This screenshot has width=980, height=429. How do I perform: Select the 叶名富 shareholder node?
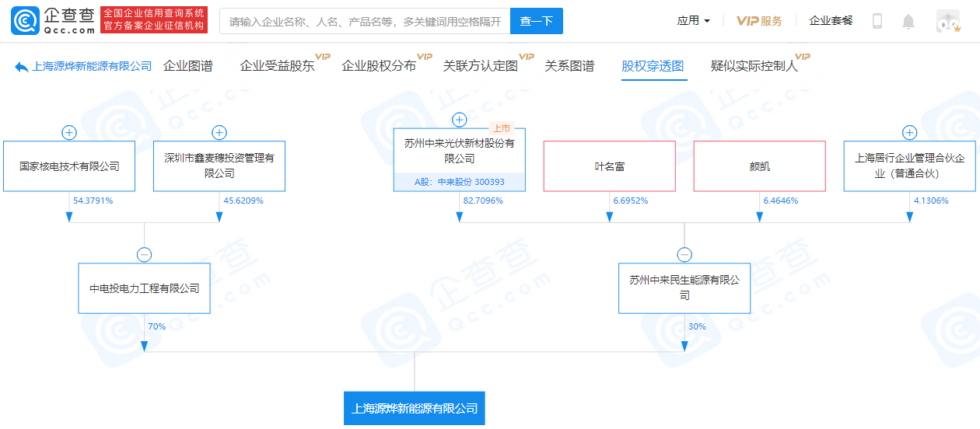609,166
